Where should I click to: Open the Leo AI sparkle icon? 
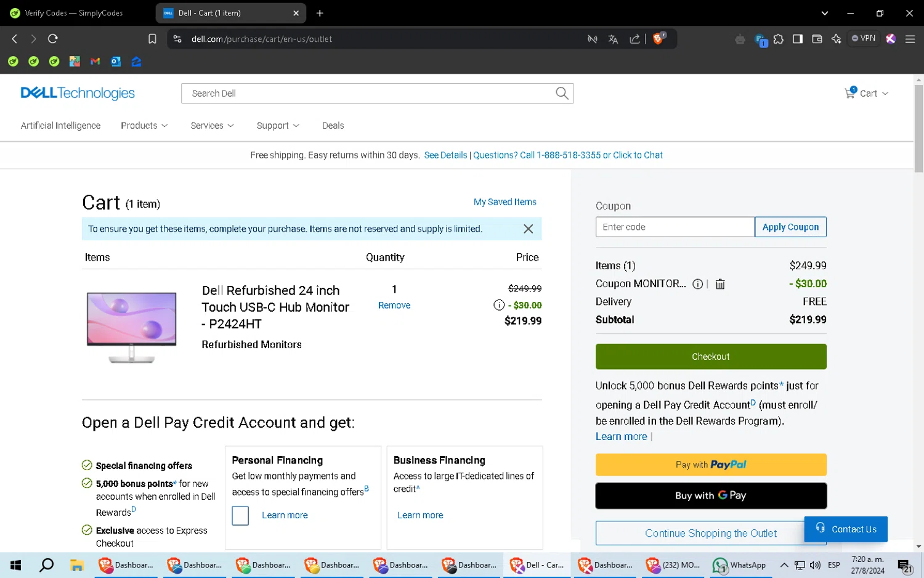(x=836, y=39)
